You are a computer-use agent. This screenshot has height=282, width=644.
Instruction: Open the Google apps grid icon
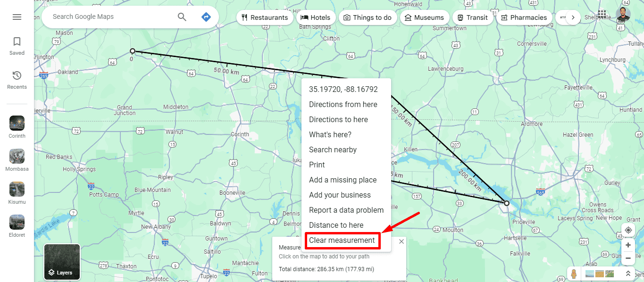602,14
